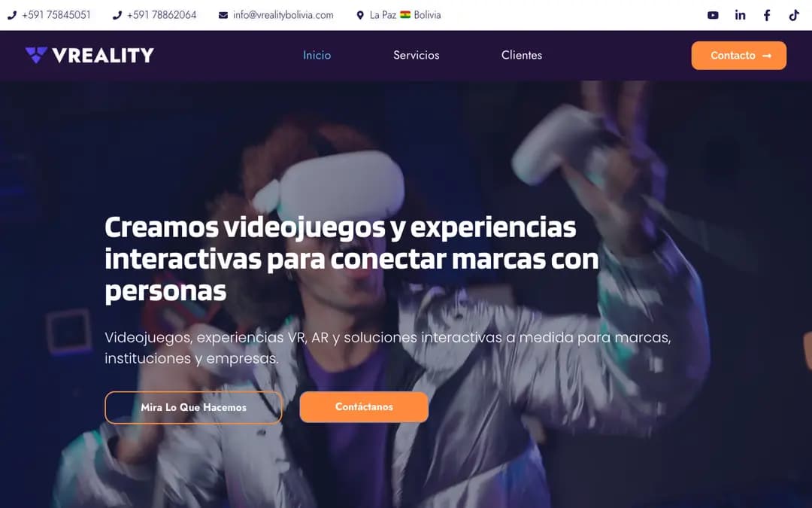Click the 'Videojuegos, experiencias VR, AR' subtitle text
Viewport: 812px width, 508px height.
[x=388, y=348]
